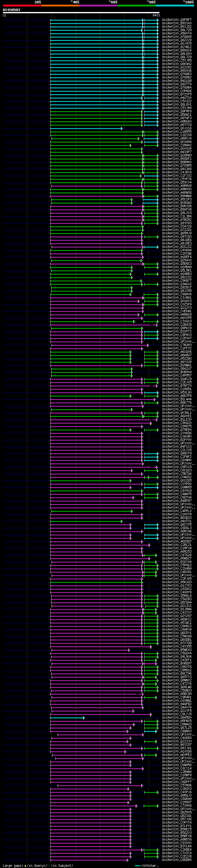This screenshot has width=197, height=868.
Task: Click the UniRef100_Q97IQ0 label
Action: (x=177, y=236)
